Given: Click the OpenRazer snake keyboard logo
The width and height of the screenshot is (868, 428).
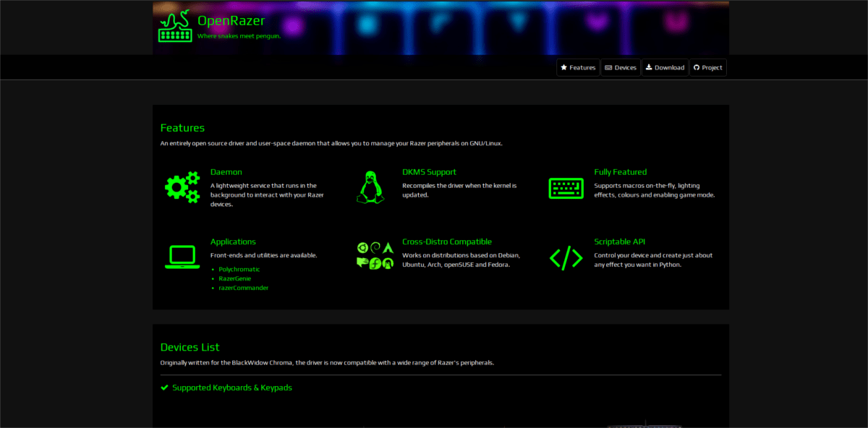Looking at the screenshot, I should pyautogui.click(x=175, y=27).
